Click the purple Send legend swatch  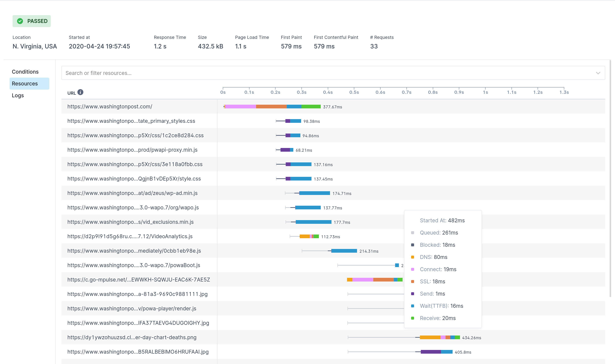(x=412, y=294)
